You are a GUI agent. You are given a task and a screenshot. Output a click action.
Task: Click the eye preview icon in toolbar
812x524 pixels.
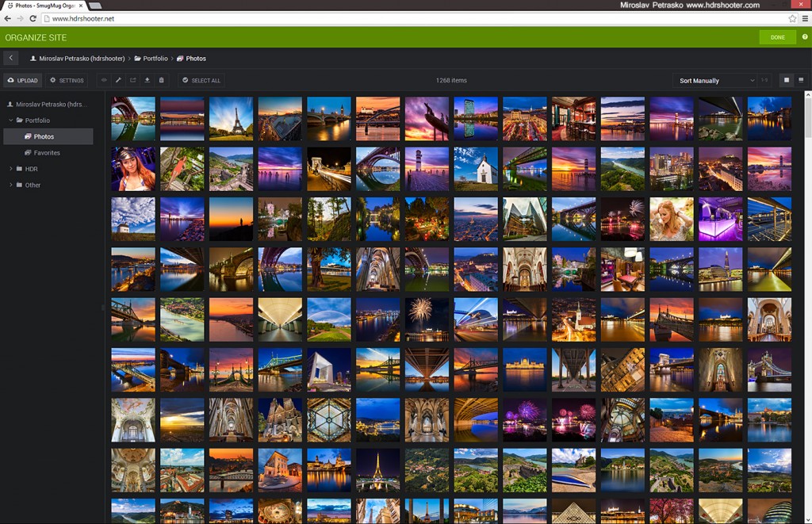(104, 80)
